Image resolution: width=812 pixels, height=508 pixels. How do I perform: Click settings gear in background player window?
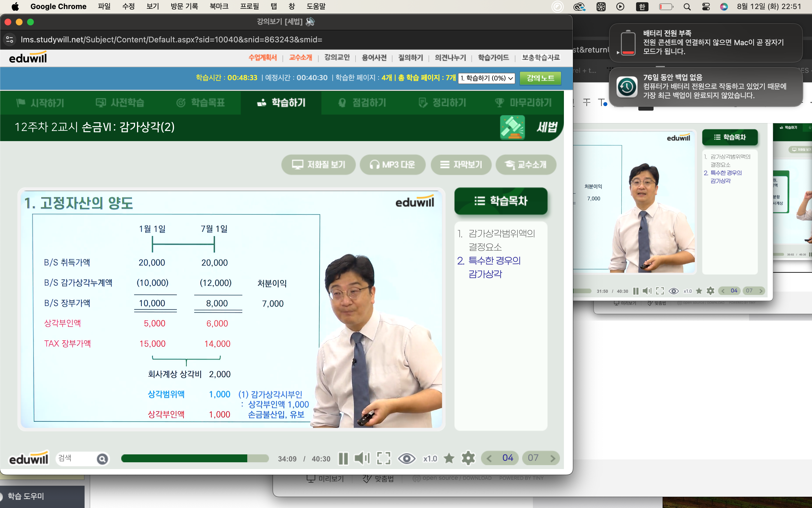[710, 291]
